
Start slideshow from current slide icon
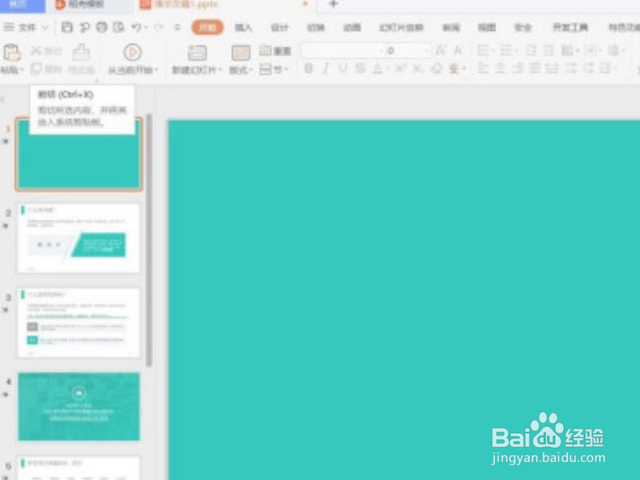(133, 53)
